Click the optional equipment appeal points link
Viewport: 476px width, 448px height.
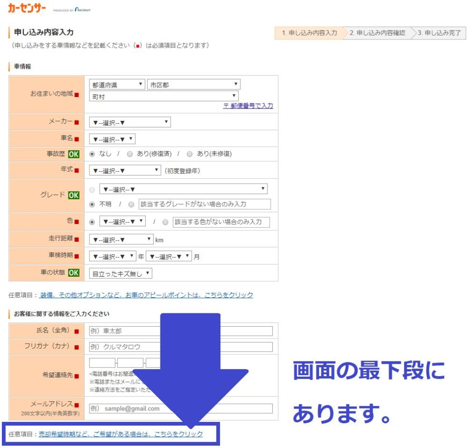[x=146, y=295]
